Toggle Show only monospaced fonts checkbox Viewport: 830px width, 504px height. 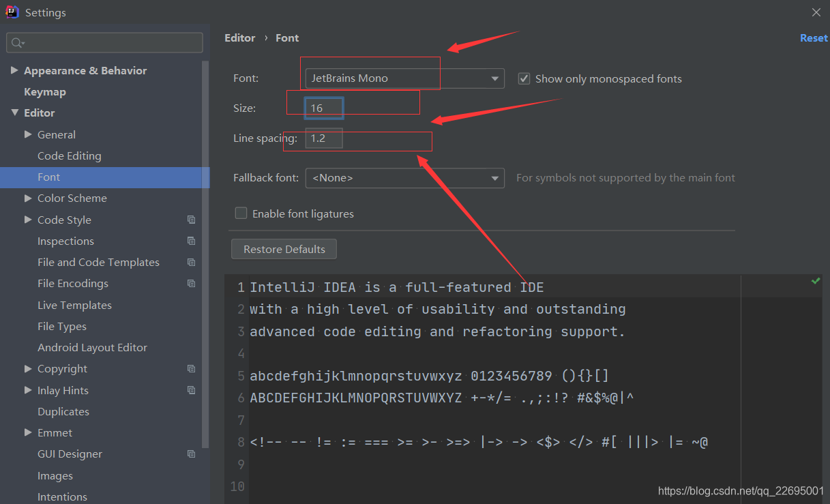(x=524, y=78)
